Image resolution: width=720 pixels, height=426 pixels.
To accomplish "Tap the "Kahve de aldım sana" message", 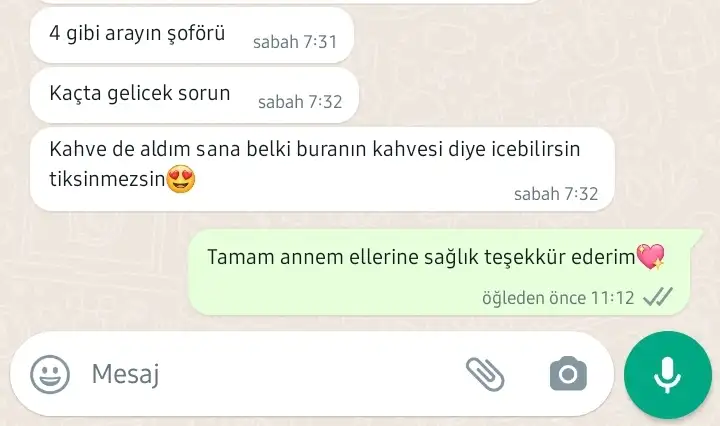I will [322, 169].
